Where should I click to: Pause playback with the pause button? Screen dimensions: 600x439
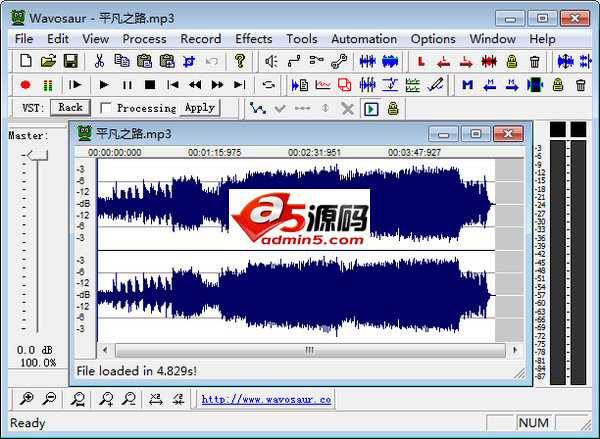tap(127, 85)
